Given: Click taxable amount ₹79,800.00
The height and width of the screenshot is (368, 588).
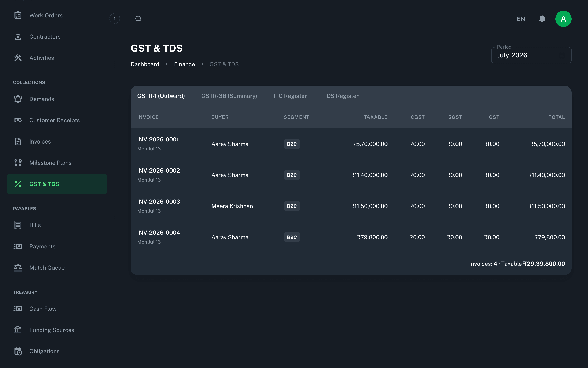Looking at the screenshot, I should 372,237.
